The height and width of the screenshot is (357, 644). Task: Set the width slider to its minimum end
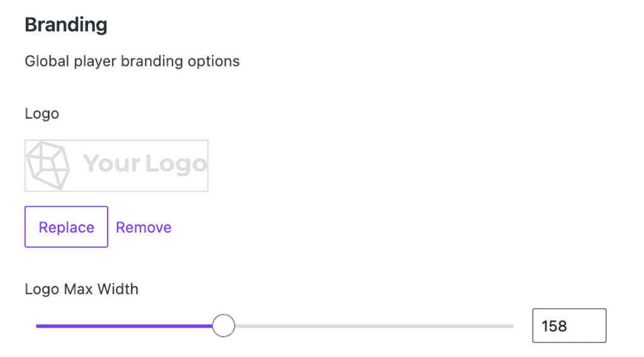[x=37, y=326]
